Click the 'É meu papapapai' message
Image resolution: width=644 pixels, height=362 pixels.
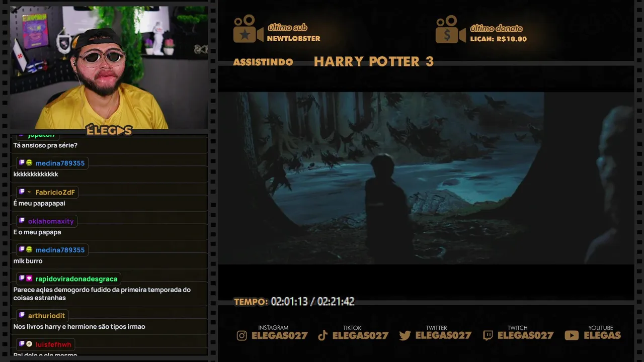pos(39,204)
